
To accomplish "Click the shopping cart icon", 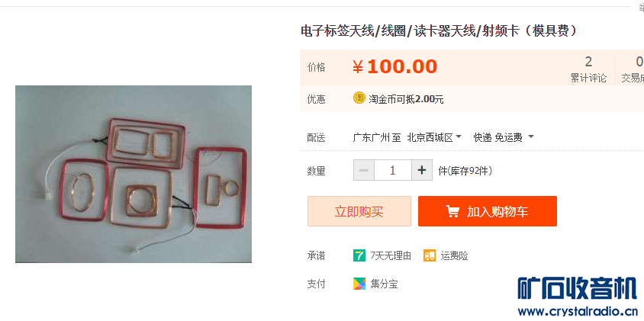I will click(452, 211).
